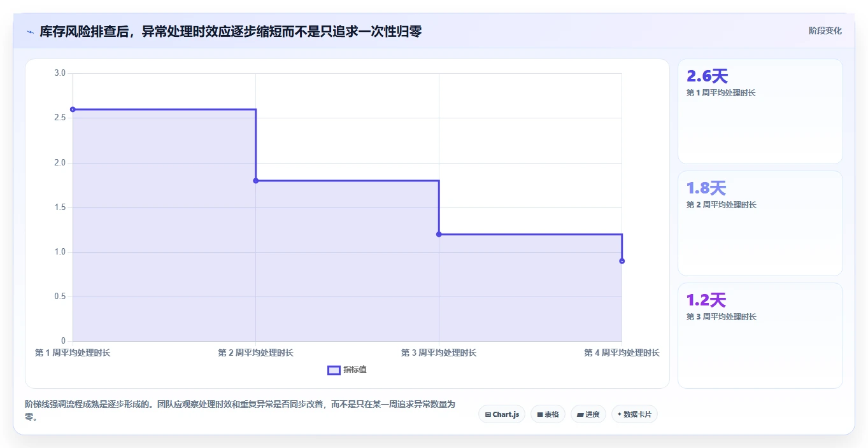Click the 1.8天 value card
This screenshot has height=448, width=868.
click(760, 223)
